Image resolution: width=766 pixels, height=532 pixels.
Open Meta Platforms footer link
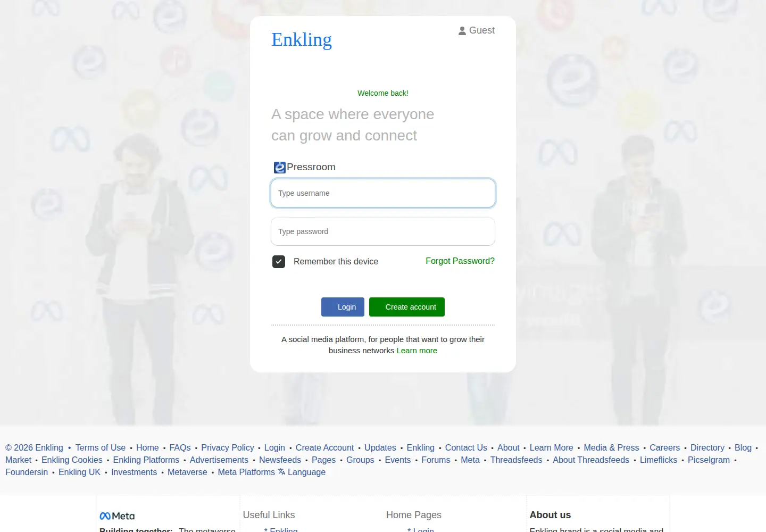coord(246,472)
